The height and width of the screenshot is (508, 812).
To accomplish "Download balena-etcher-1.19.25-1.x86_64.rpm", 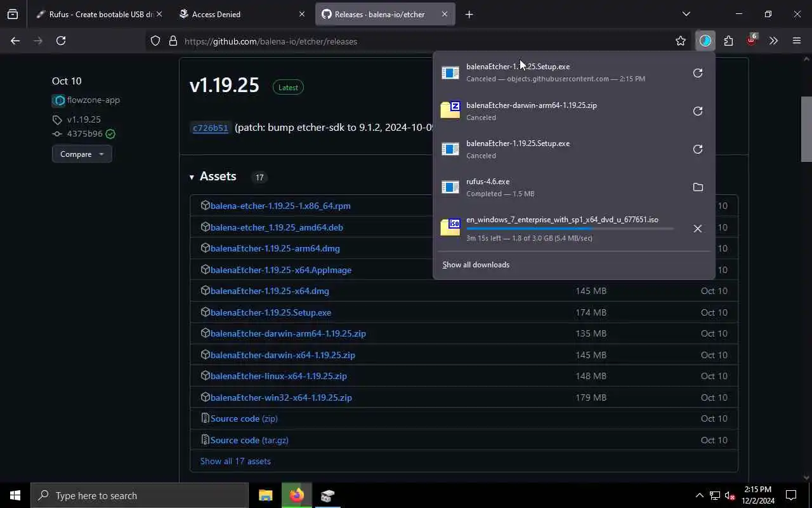I will (280, 206).
